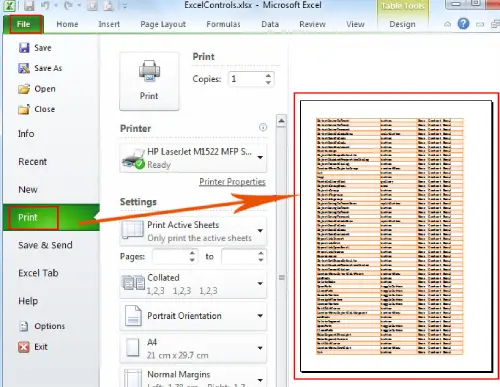Open the Customize Quick Access Toolbar arrow
The width and height of the screenshot is (500, 387).
125,6
